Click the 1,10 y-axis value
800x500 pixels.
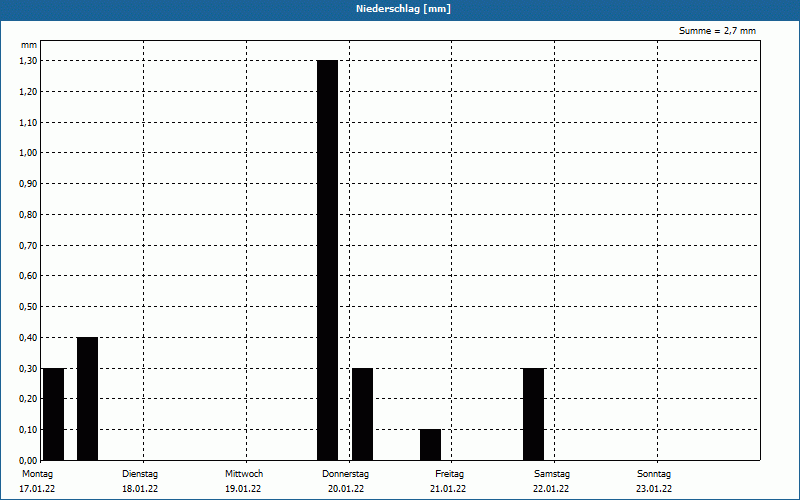[28, 122]
